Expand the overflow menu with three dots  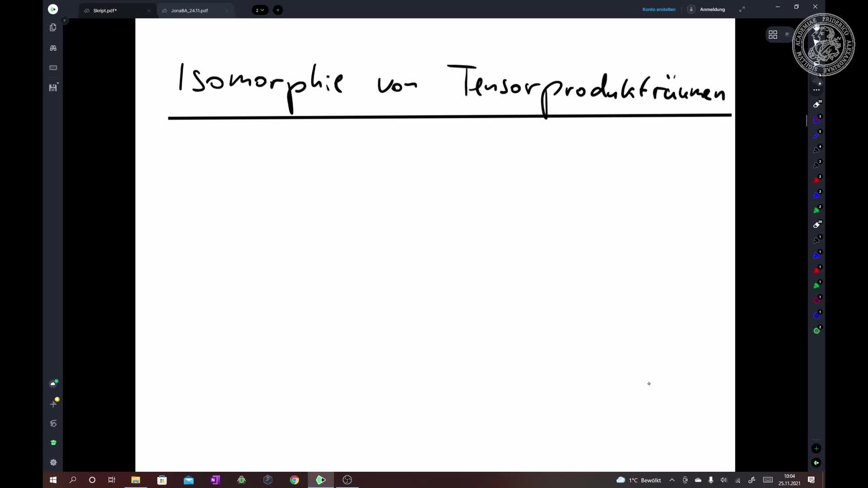(816, 89)
